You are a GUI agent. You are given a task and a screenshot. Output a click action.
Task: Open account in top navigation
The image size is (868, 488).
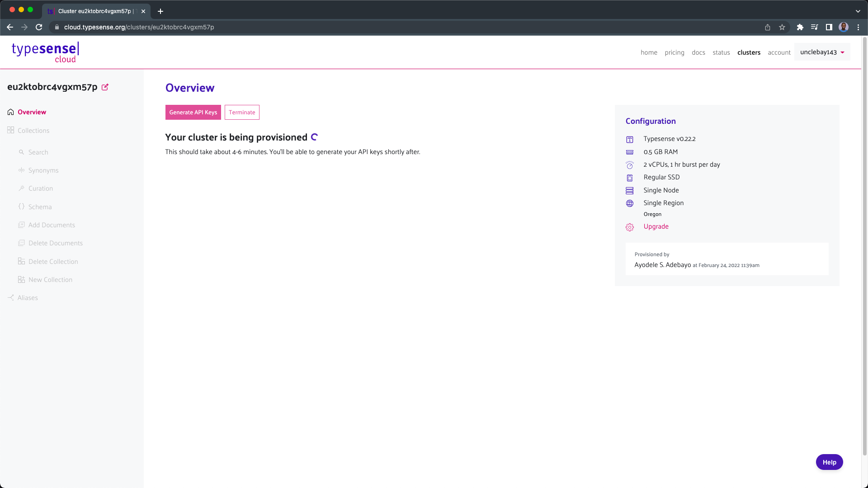click(x=779, y=52)
